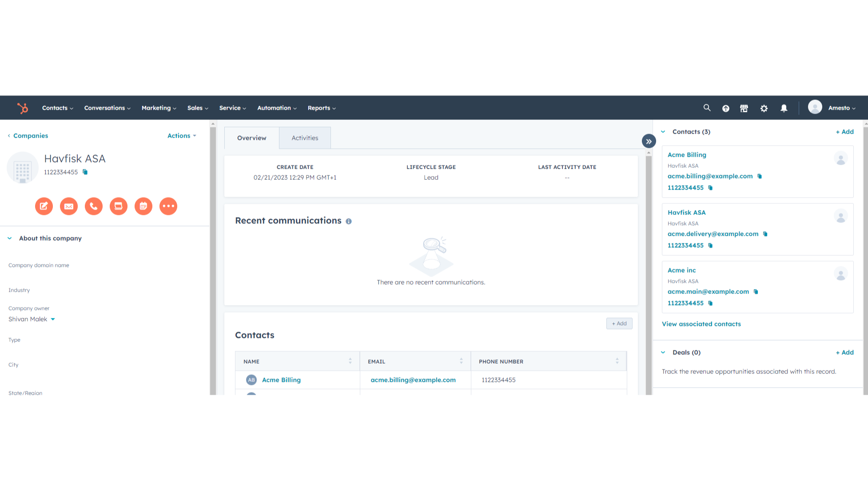Collapse the Deals (0) sidebar section
The height and width of the screenshot is (488, 868).
tap(663, 353)
